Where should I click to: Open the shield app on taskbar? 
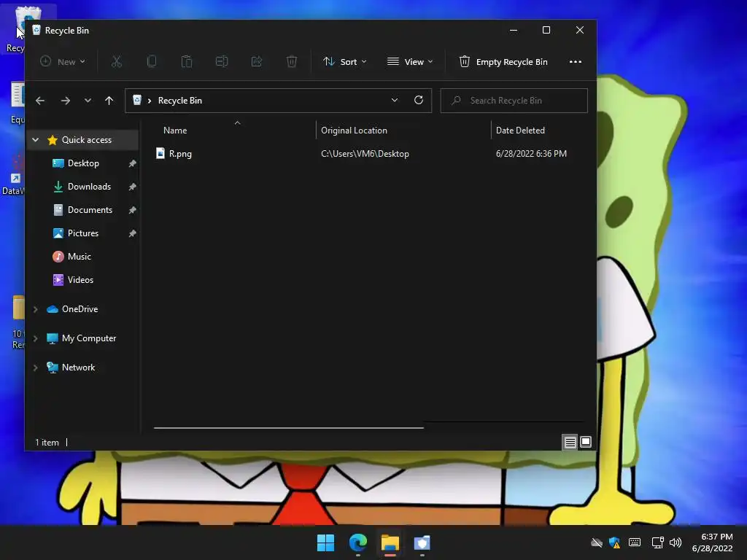[422, 542]
